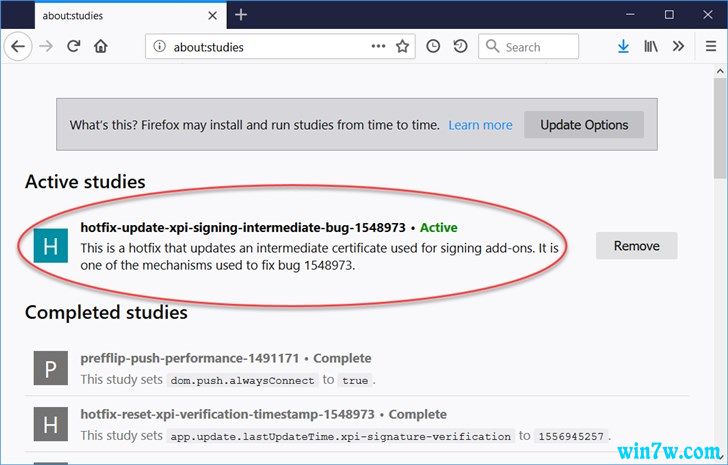Bookmark this page with star icon
Image resolution: width=728 pixels, height=465 pixels.
402,46
